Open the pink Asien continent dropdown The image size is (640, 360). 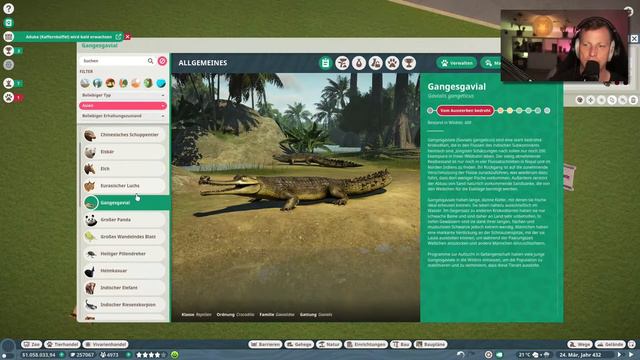click(123, 106)
